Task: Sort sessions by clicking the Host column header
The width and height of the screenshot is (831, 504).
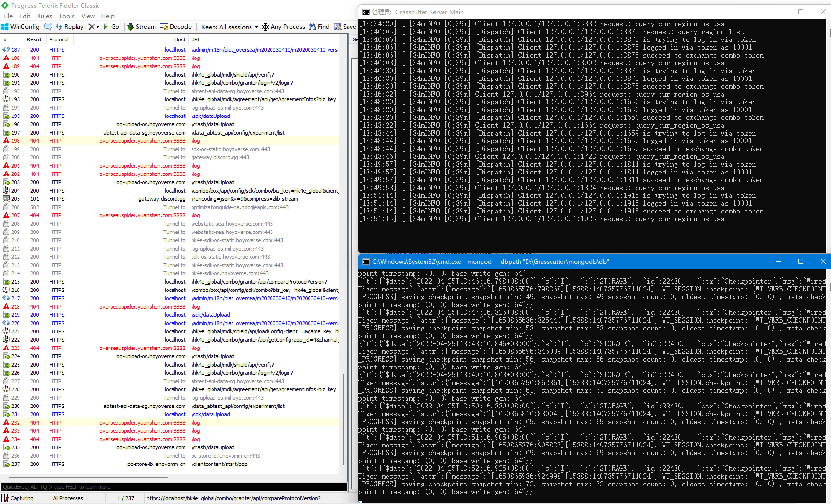Action: point(180,39)
